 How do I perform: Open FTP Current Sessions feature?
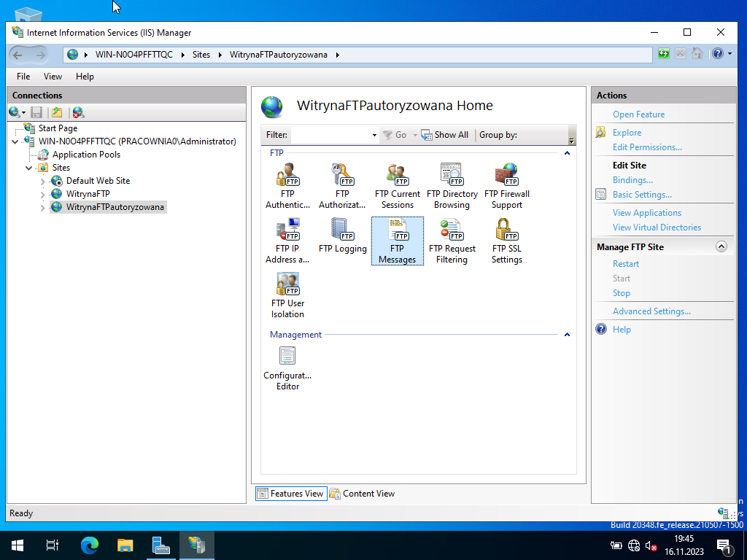coord(398,186)
